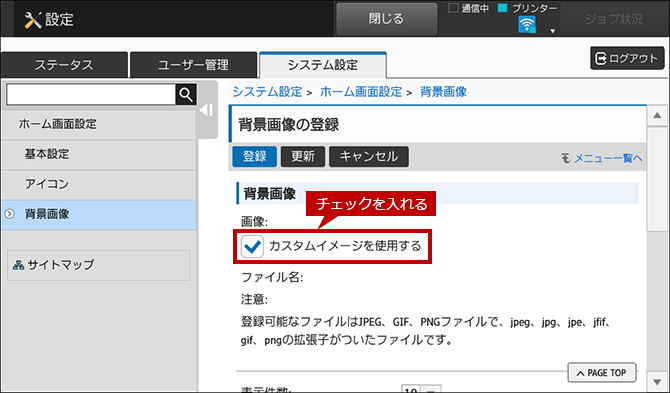670x393 pixels.
Task: Click the ファイル名: label
Action: coord(272,278)
